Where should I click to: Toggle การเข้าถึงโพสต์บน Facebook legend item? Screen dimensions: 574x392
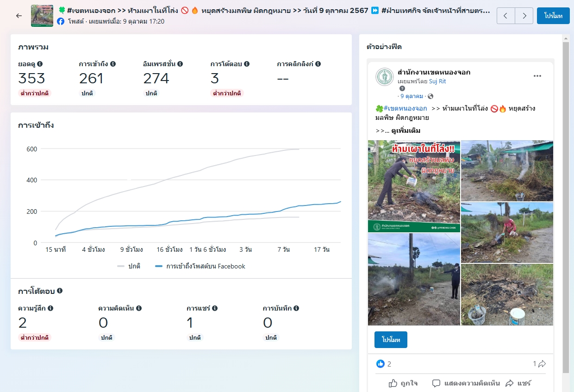pos(200,266)
